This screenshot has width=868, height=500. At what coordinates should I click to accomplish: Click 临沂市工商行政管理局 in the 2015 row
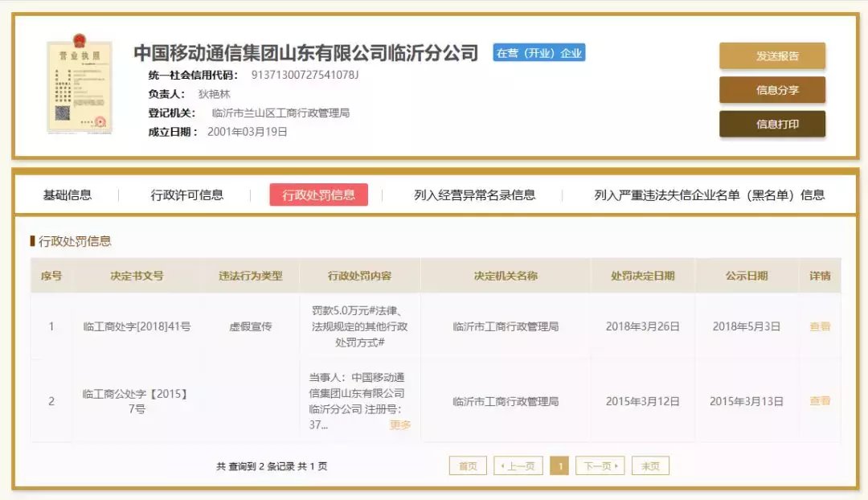click(x=506, y=401)
